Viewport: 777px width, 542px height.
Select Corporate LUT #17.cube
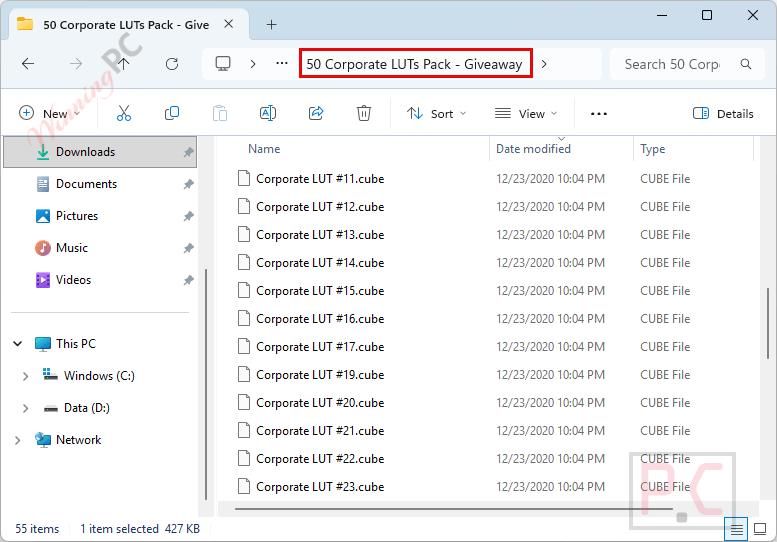coord(320,347)
